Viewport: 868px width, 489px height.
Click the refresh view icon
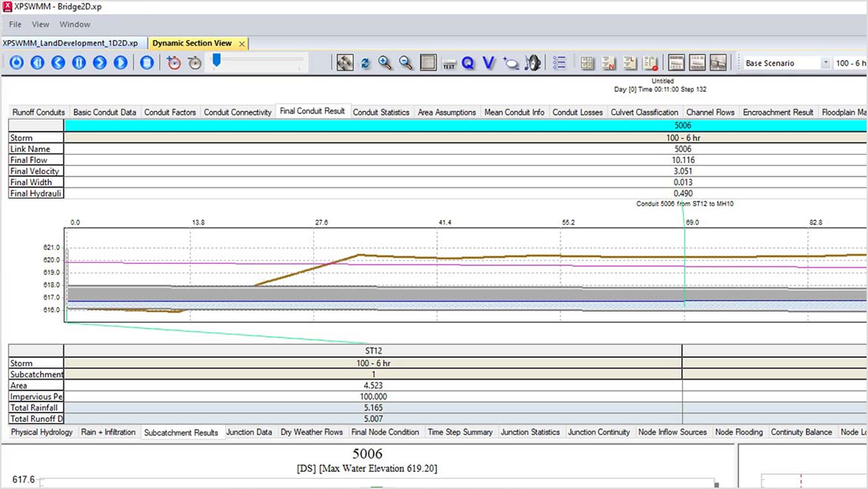tap(364, 63)
